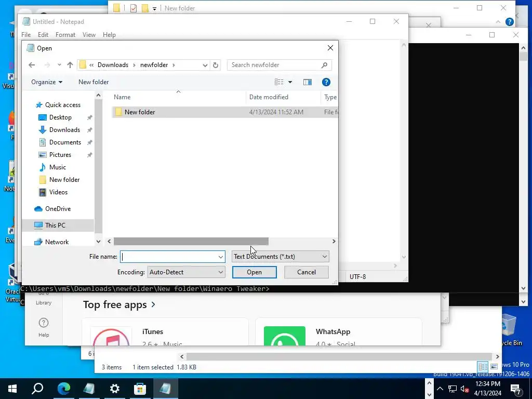Change view layout icon in Open dialog
This screenshot has height=399, width=532.
pos(279,82)
